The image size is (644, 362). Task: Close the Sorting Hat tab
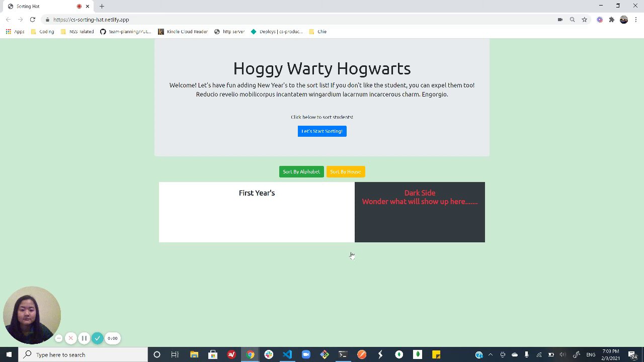[x=88, y=7]
